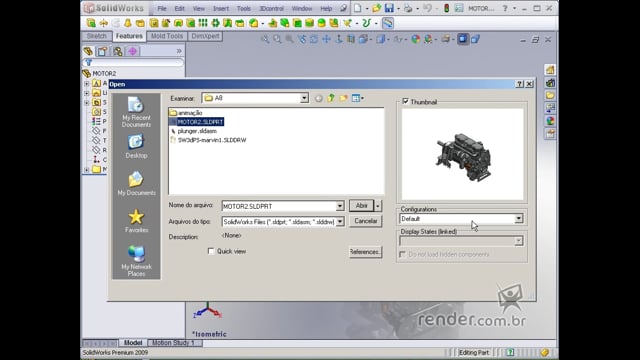Click the Zoom to Fit icon

tap(265, 39)
